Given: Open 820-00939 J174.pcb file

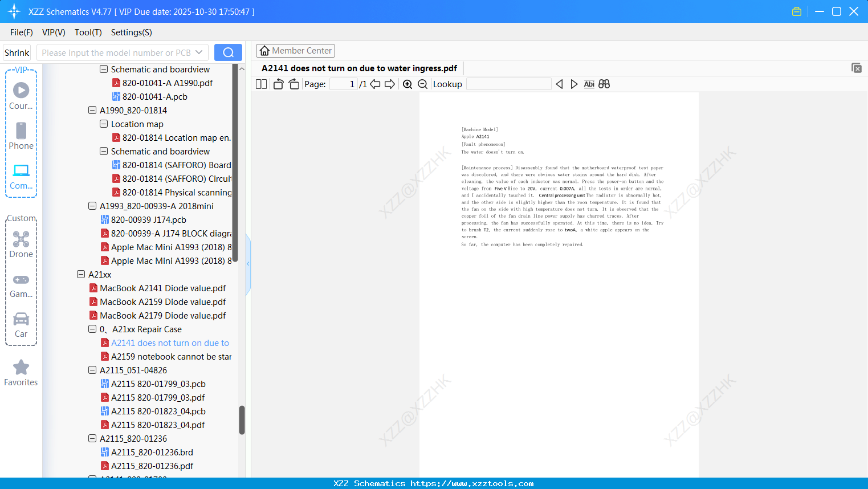Looking at the screenshot, I should (x=144, y=219).
